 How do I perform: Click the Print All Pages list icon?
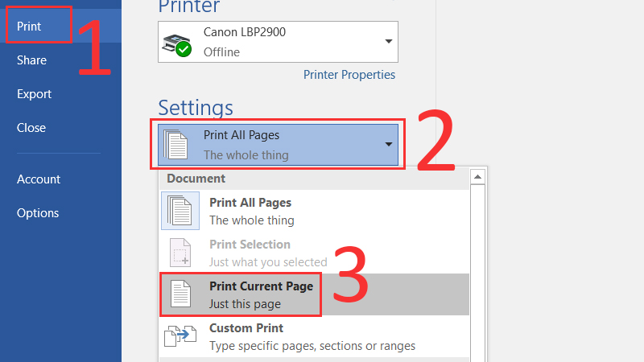pyautogui.click(x=180, y=211)
